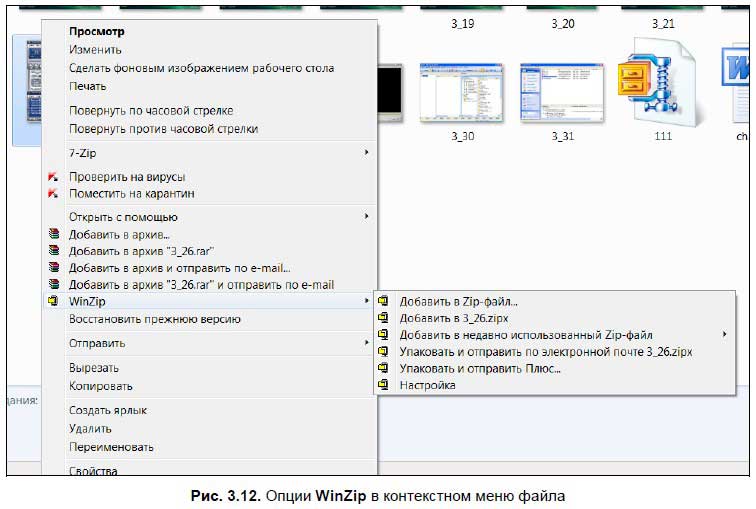This screenshot has height=509, width=756.
Task: Click WinRAR icon beside Добавить в архив и отправить по e-mail...
Action: (54, 268)
